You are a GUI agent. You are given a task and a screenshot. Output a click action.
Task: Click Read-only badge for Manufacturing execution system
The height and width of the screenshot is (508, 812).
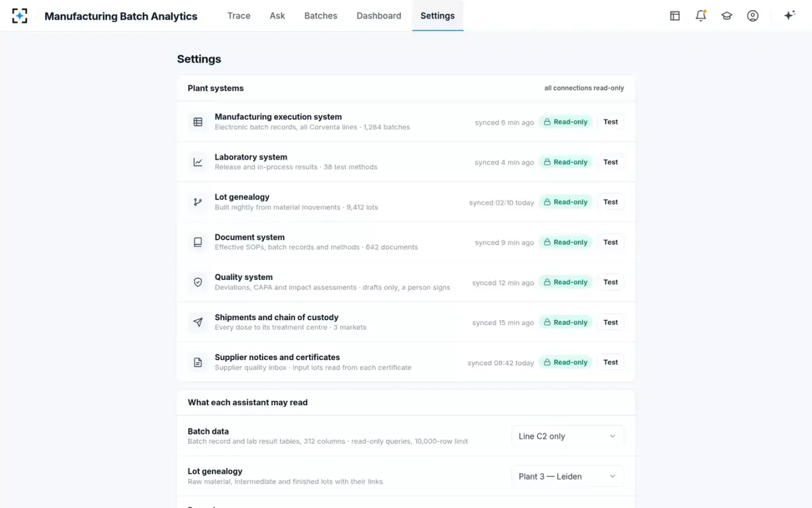[x=566, y=122]
